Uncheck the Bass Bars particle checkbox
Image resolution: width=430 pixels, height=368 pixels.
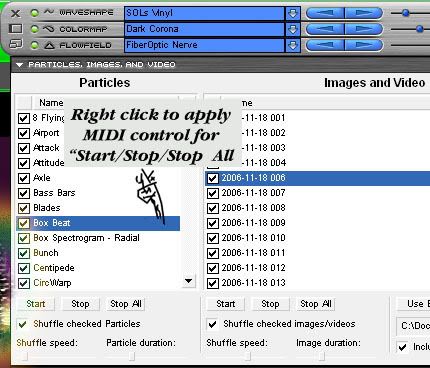pos(23,193)
